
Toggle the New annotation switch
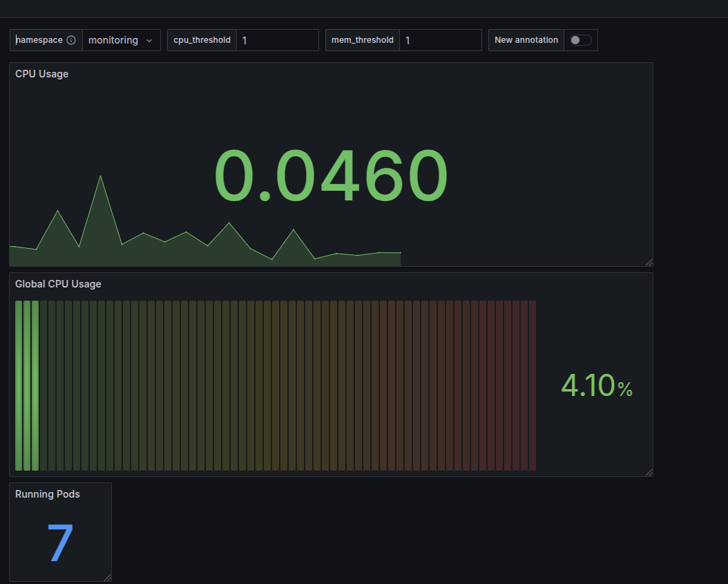580,40
